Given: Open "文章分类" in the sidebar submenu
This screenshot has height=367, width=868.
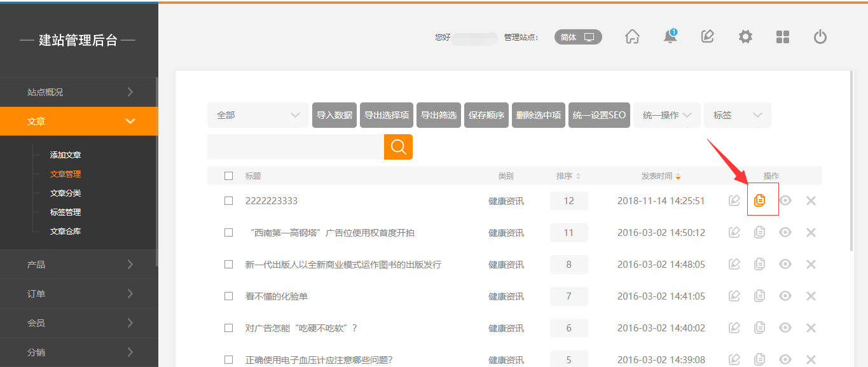Looking at the screenshot, I should [65, 193].
